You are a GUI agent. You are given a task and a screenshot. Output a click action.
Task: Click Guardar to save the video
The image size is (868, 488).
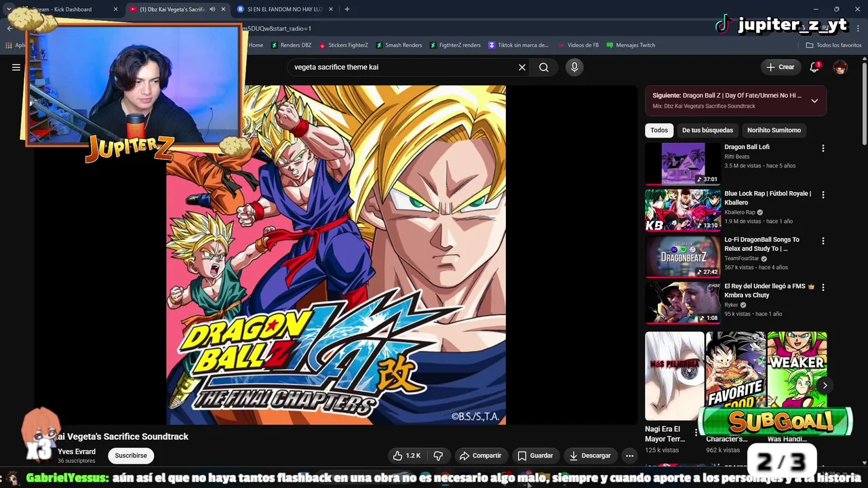coord(535,455)
